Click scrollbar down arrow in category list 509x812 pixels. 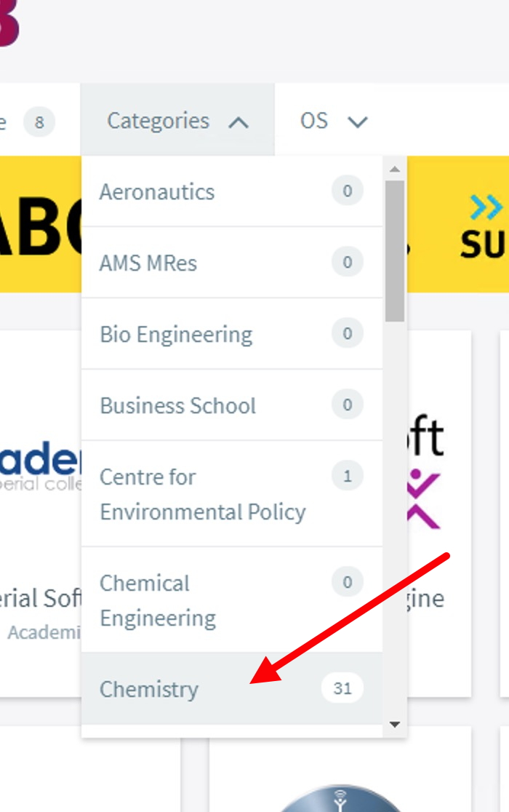click(395, 724)
